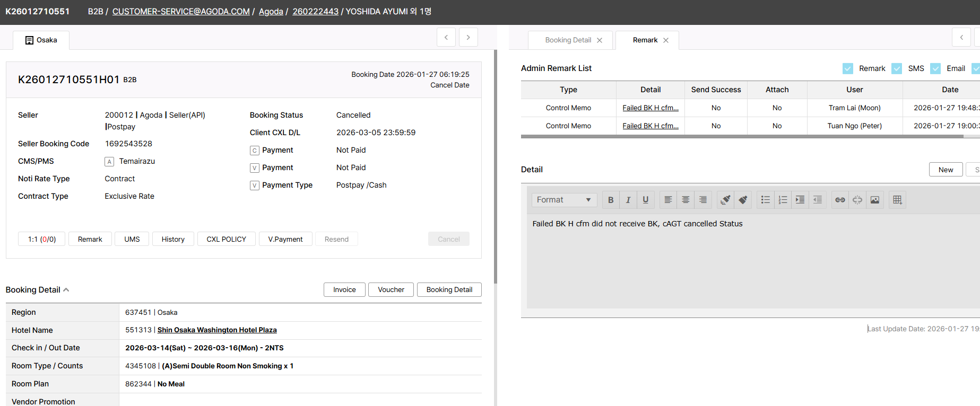This screenshot has height=406, width=980.
Task: Toggle the Email filter checkbox
Action: (x=935, y=68)
